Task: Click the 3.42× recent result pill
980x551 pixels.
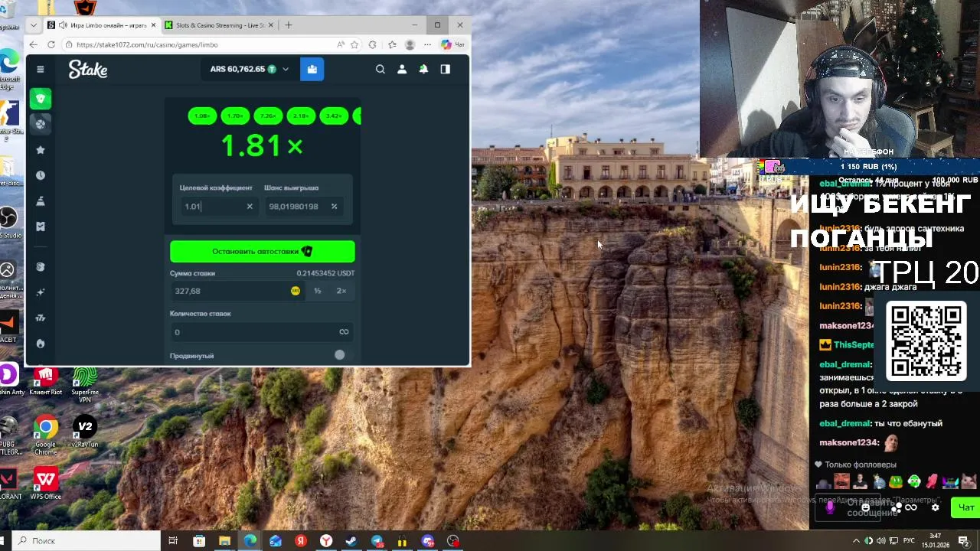Action: tap(334, 116)
